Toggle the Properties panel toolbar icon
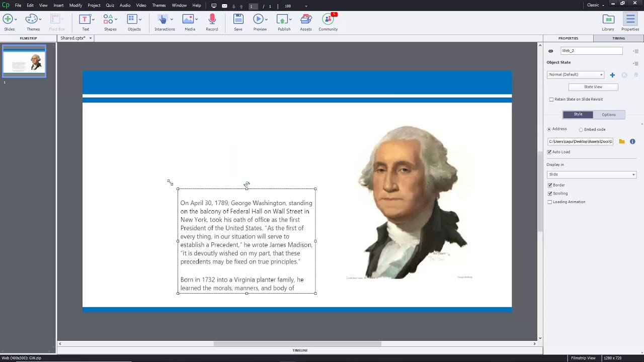This screenshot has width=644, height=362. (630, 19)
